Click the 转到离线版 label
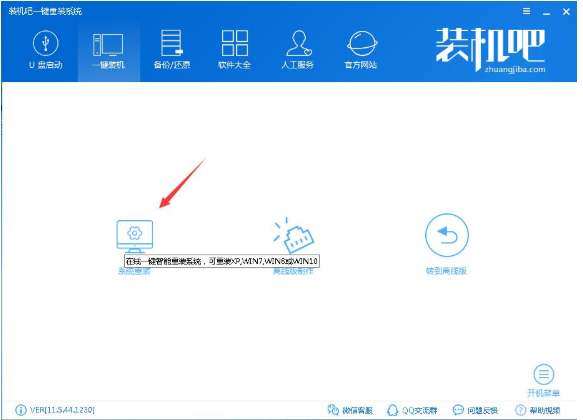Viewport: 583px width, 420px height. (x=446, y=271)
